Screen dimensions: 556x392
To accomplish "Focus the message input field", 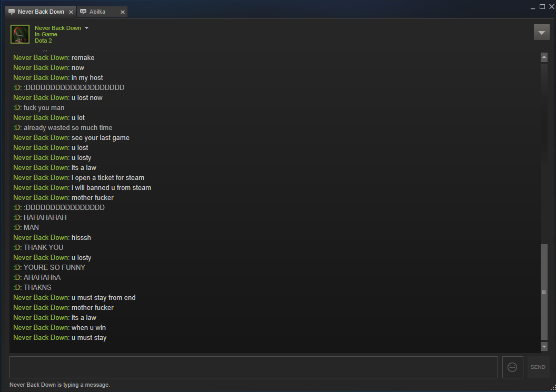I will tap(254, 367).
